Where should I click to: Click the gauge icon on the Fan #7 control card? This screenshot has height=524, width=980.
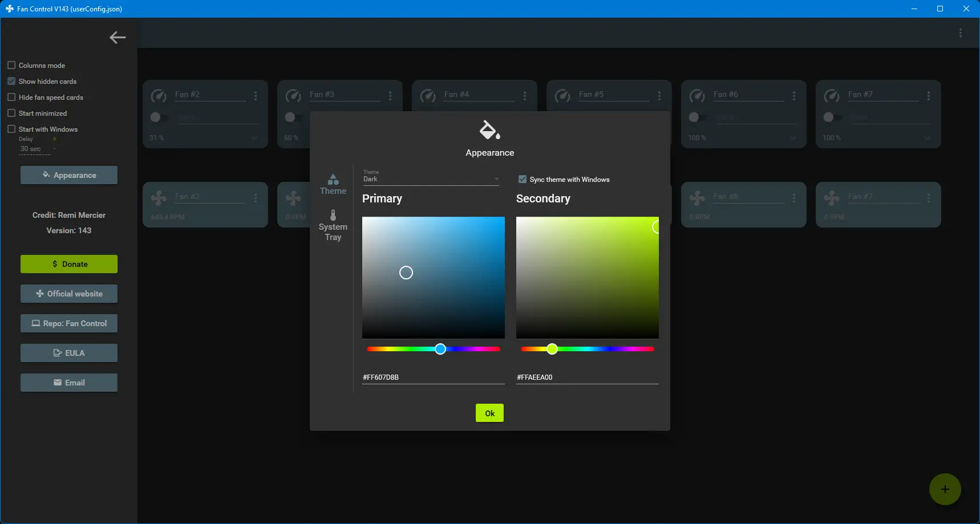click(x=832, y=96)
